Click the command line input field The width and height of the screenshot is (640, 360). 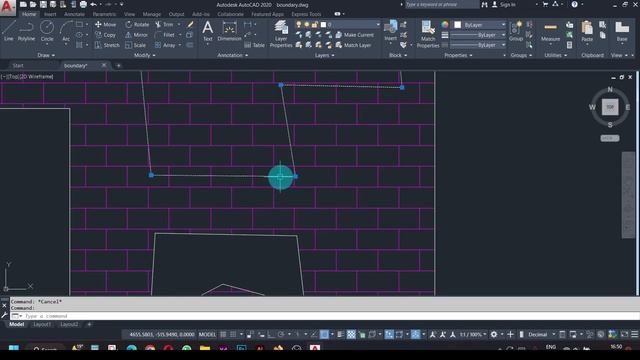[324, 316]
